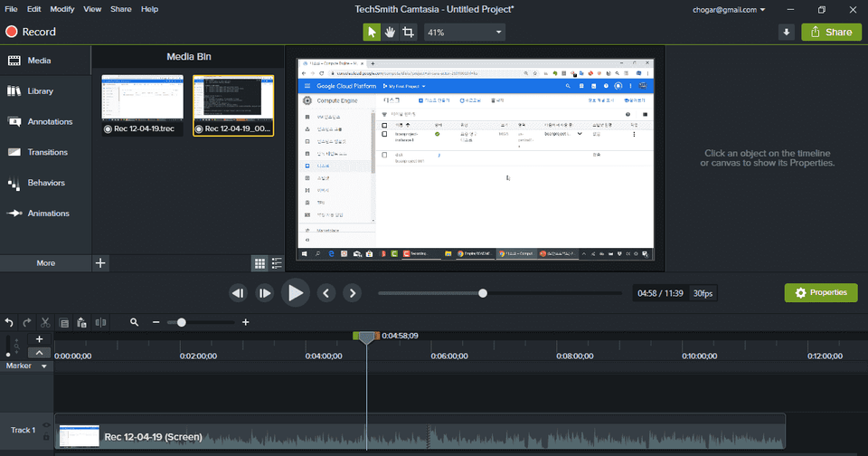Screen dimensions: 868x456
Task: Undo the last action
Action: click(x=9, y=322)
